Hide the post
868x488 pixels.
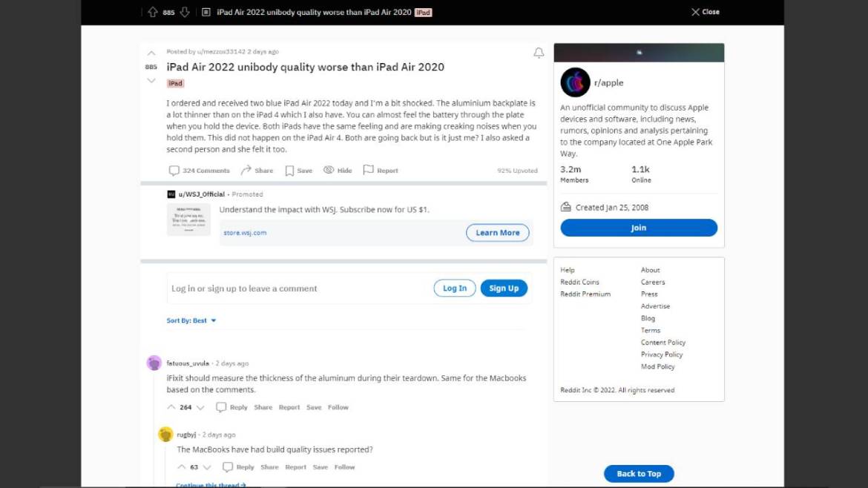tap(338, 171)
